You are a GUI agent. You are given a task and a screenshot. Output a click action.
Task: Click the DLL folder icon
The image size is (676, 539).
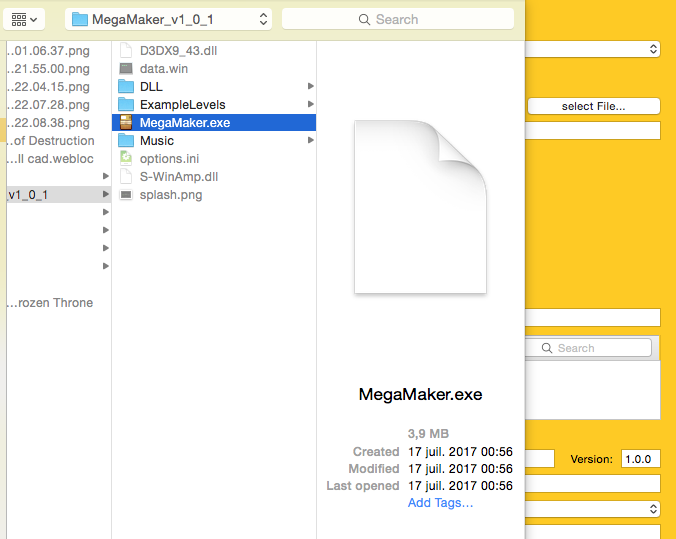126,86
